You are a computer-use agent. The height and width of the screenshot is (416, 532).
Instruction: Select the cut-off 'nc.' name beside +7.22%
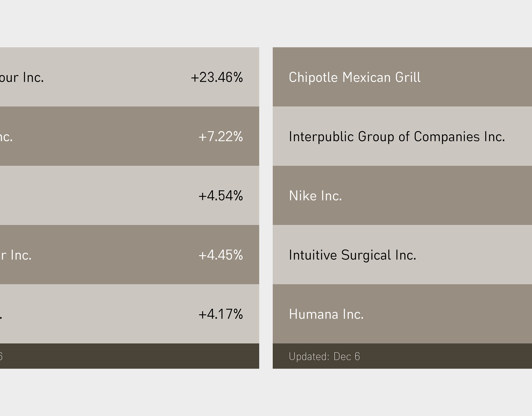6,137
